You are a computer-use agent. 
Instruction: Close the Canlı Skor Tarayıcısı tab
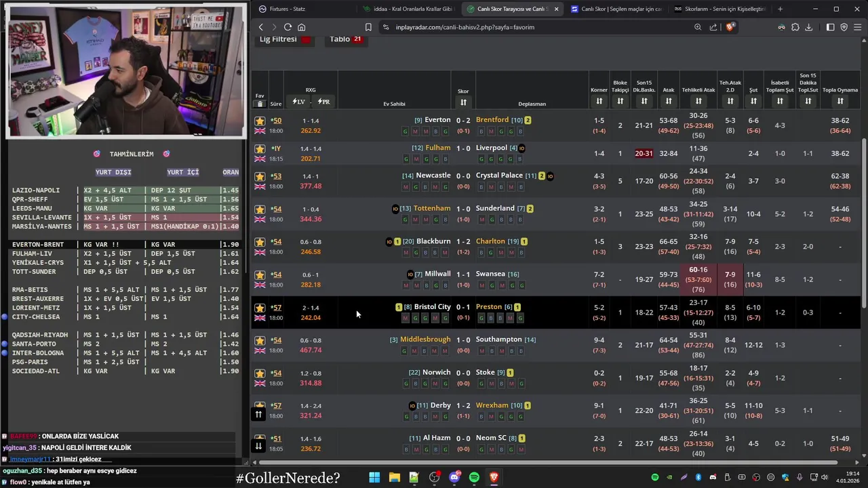(x=557, y=9)
